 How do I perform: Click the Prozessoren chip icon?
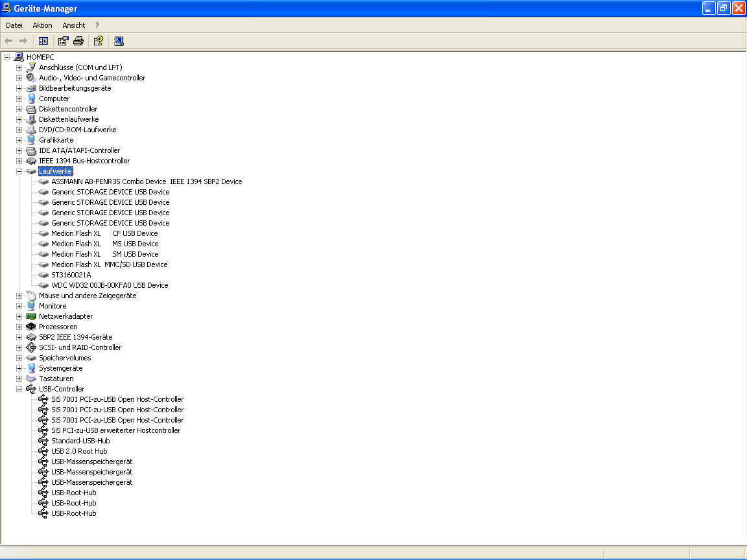[x=31, y=327]
